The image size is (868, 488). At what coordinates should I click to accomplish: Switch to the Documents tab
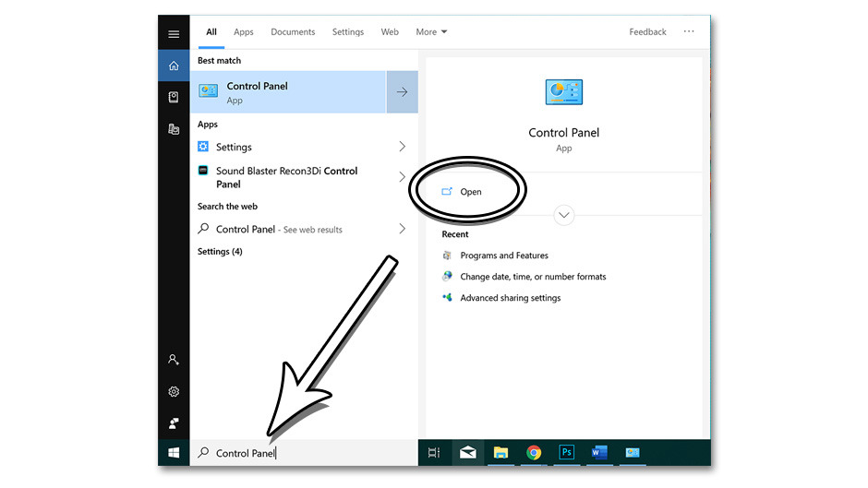tap(293, 31)
